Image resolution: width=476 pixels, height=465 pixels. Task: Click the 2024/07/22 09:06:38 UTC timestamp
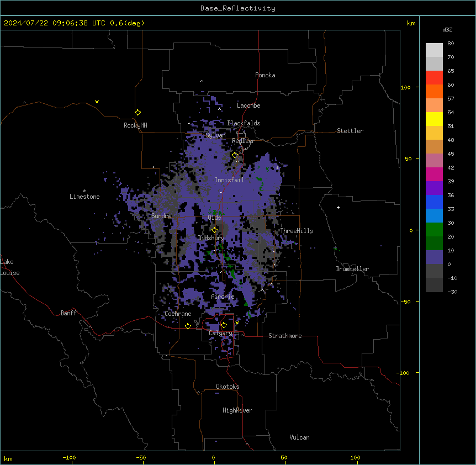pos(54,23)
